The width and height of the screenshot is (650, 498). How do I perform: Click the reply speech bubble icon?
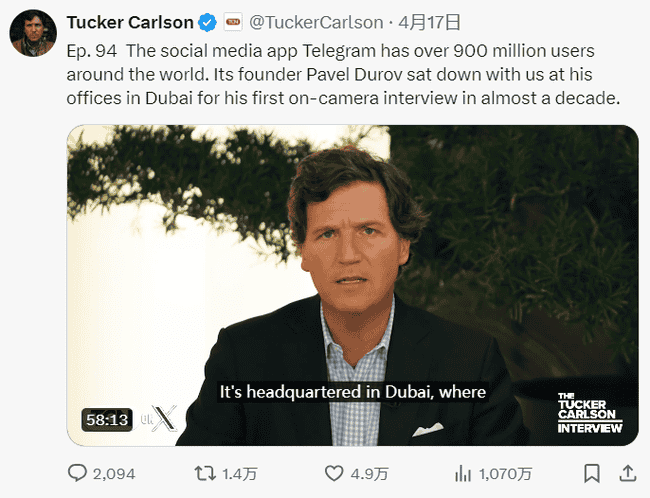coord(79,473)
